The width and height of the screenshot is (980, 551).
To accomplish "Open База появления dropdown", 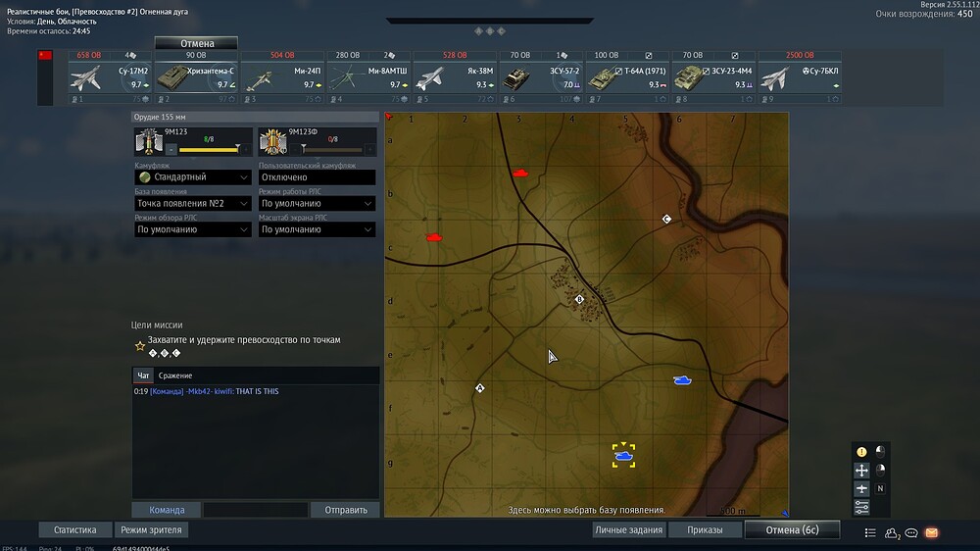I will 193,203.
